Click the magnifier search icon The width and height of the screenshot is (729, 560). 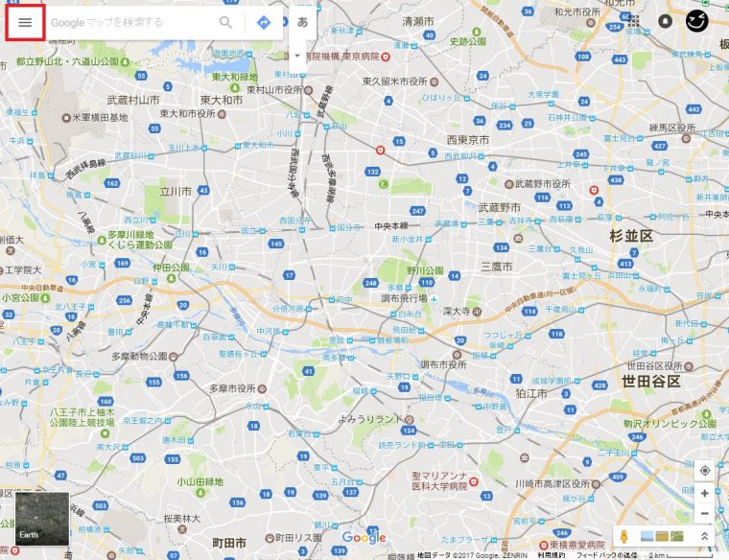pyautogui.click(x=225, y=22)
